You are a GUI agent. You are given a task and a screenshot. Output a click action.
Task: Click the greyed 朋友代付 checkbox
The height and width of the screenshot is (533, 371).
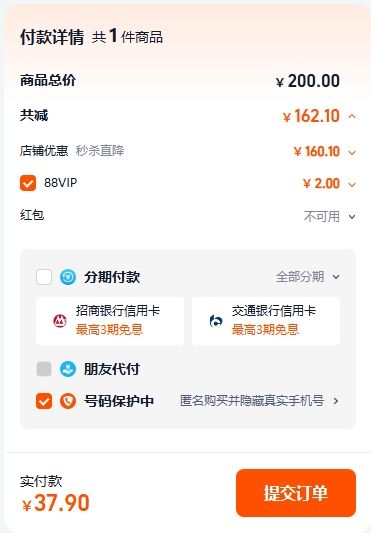[44, 369]
